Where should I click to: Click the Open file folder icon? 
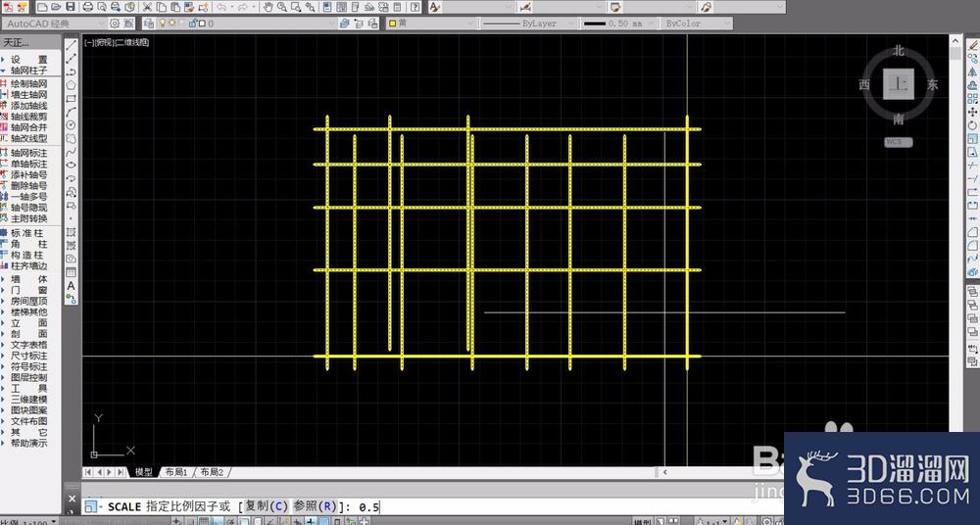[56, 7]
